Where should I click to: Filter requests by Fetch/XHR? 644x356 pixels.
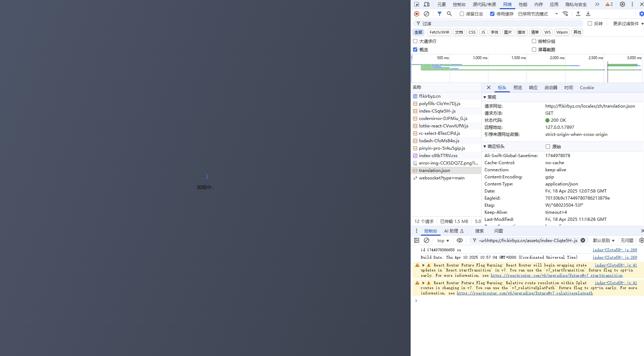point(439,32)
